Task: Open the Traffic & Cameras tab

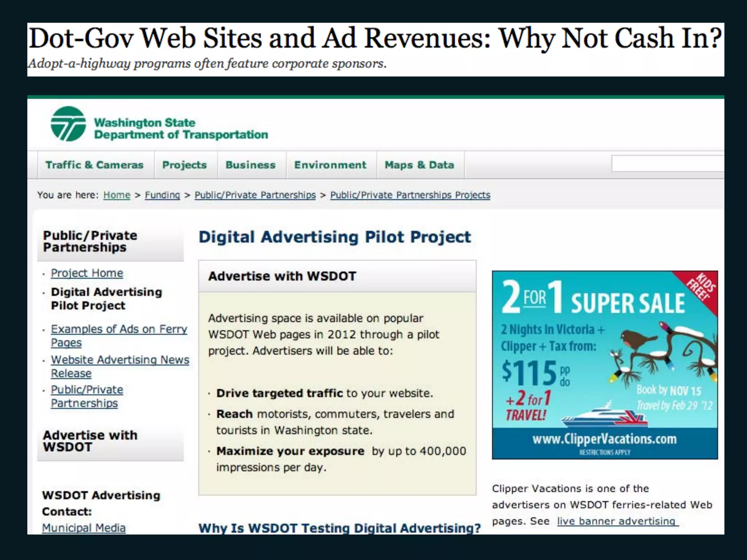Action: point(94,165)
